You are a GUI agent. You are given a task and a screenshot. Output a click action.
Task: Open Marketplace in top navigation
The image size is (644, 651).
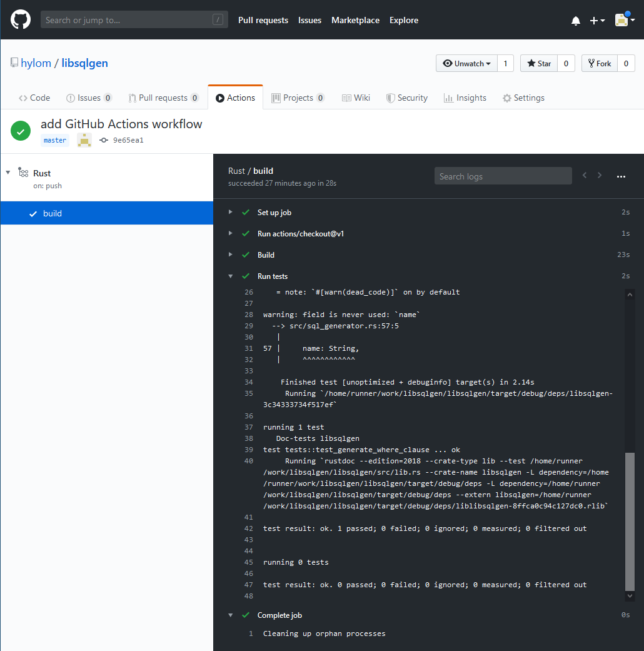click(355, 21)
